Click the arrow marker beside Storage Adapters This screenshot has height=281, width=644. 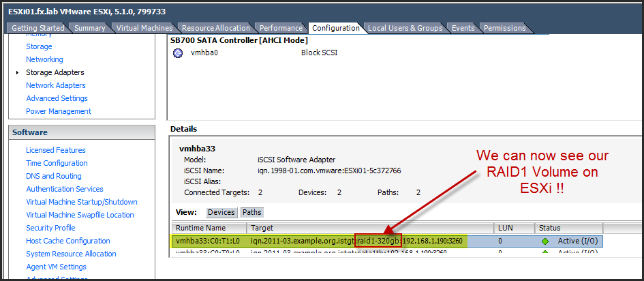[x=17, y=73]
